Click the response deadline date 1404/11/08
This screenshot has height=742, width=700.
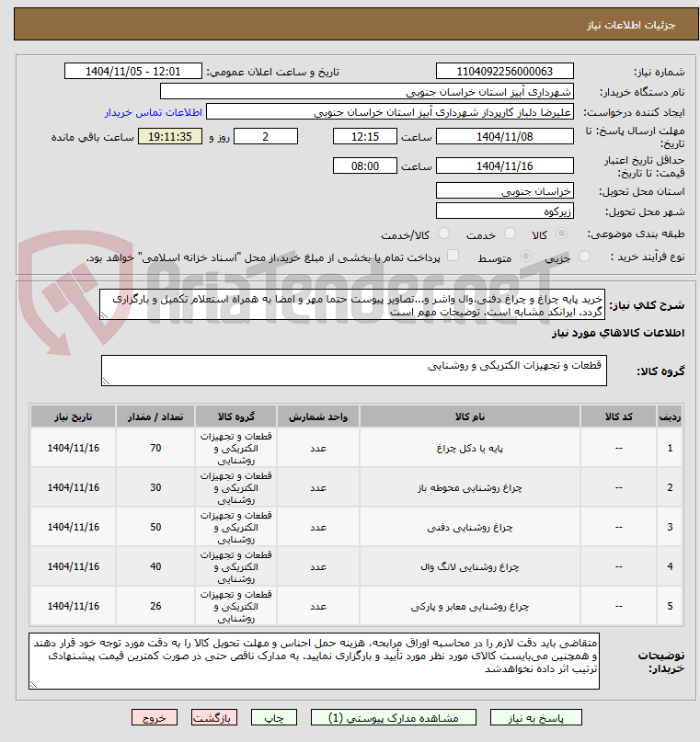pyautogui.click(x=504, y=137)
